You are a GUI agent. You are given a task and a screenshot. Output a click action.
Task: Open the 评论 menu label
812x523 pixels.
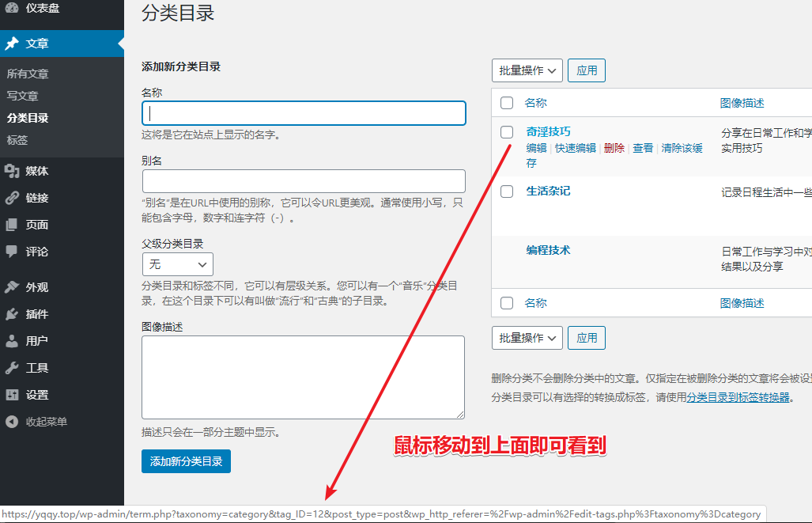37,252
